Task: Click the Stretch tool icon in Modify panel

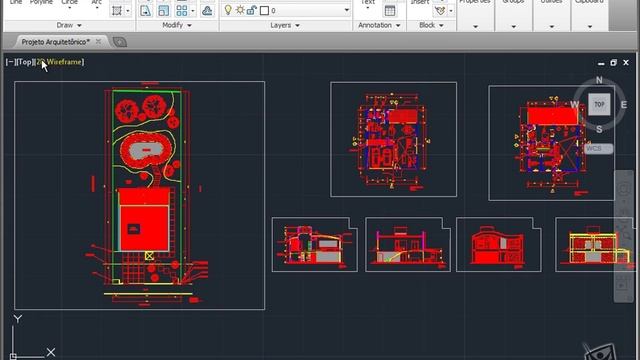Action: click(145, 11)
